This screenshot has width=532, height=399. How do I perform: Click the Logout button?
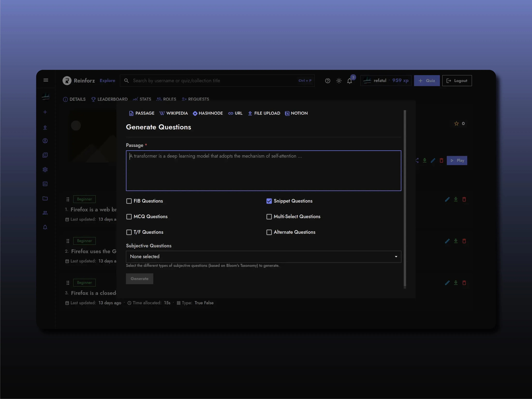coord(457,81)
